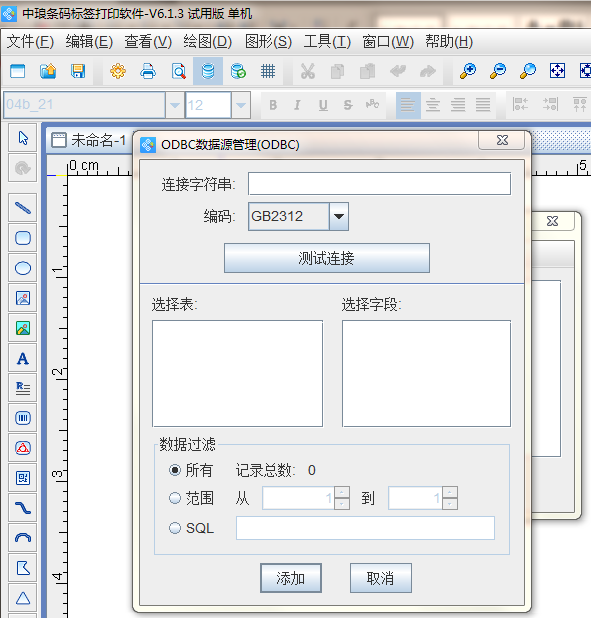Open the 窗口(W) menu
The height and width of the screenshot is (618, 591).
point(388,41)
